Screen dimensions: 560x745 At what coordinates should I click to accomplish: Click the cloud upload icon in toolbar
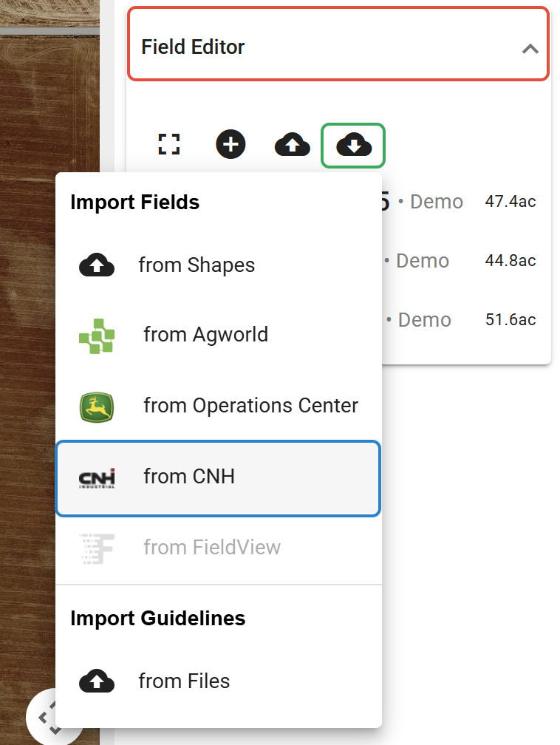tap(293, 145)
